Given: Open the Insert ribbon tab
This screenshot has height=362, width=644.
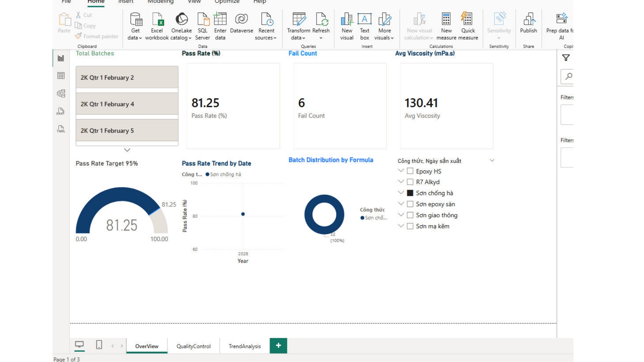Looking at the screenshot, I should (x=126, y=2).
